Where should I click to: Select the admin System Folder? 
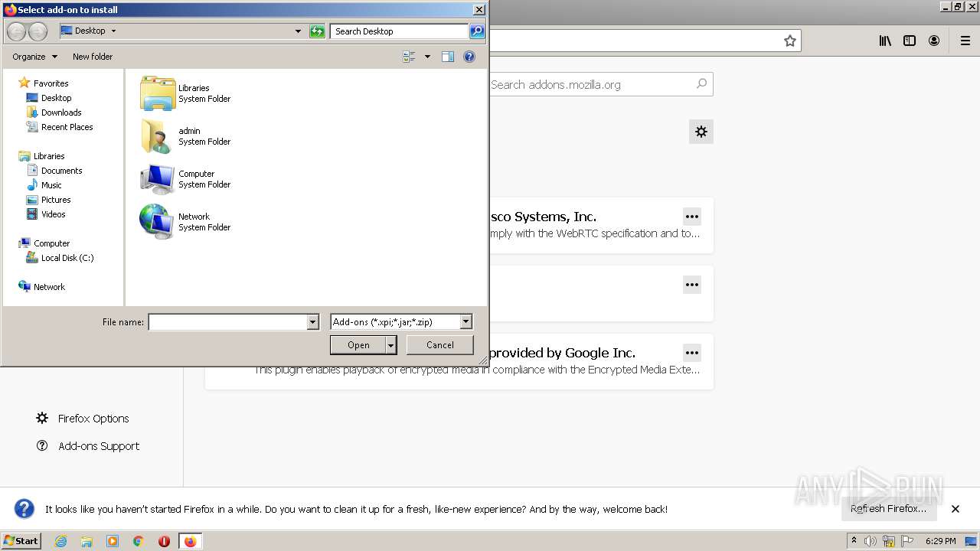click(x=185, y=136)
